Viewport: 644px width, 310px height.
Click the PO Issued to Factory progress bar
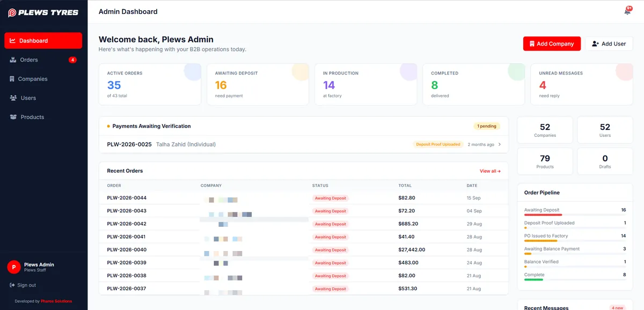575,241
